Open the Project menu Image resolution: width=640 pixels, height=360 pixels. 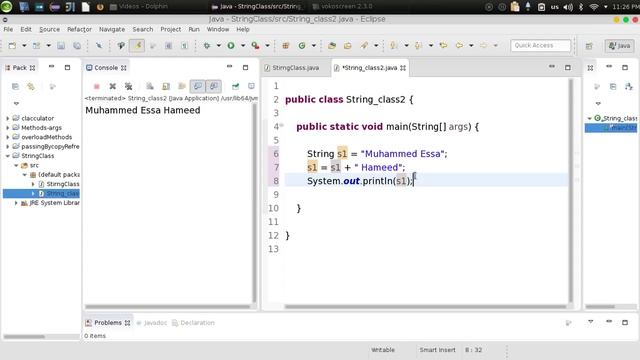coord(171,29)
